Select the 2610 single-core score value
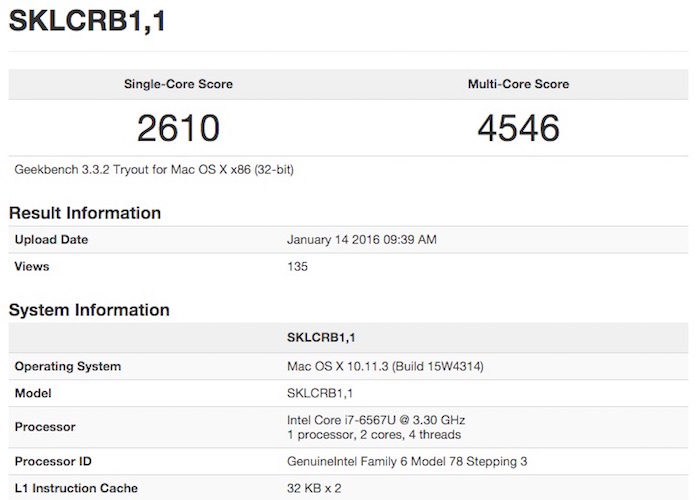Viewport: 700px width, 500px height. [x=179, y=128]
